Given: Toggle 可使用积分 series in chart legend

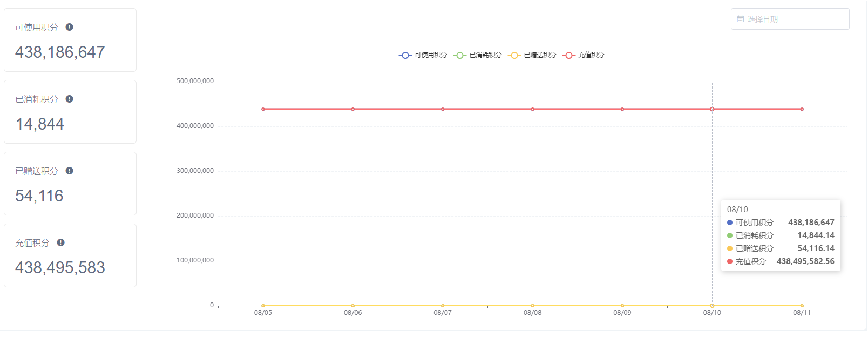Looking at the screenshot, I should pos(423,55).
